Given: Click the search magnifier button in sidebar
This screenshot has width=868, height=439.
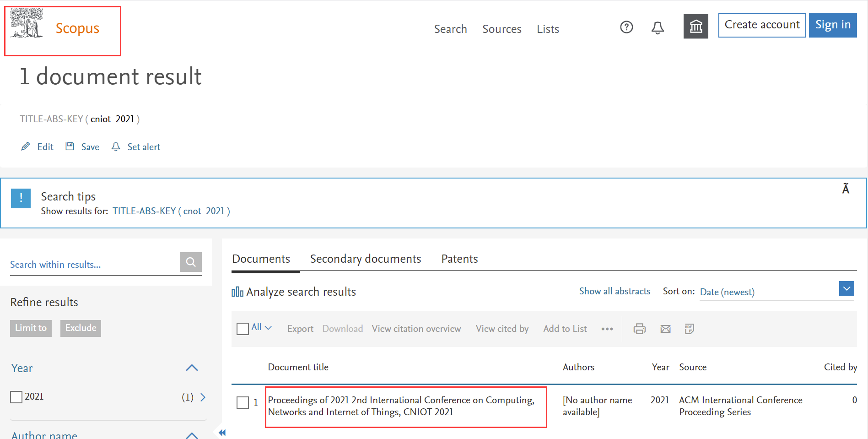Looking at the screenshot, I should 191,262.
